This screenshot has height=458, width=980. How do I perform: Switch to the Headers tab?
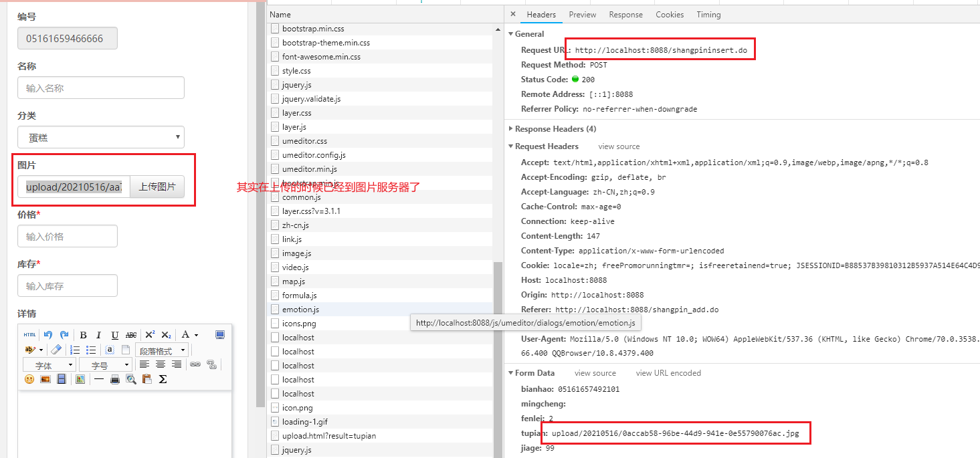(541, 15)
